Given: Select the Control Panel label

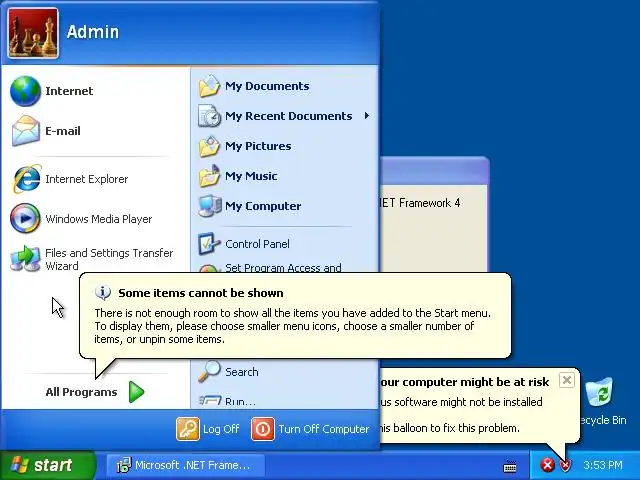Looking at the screenshot, I should 257,244.
